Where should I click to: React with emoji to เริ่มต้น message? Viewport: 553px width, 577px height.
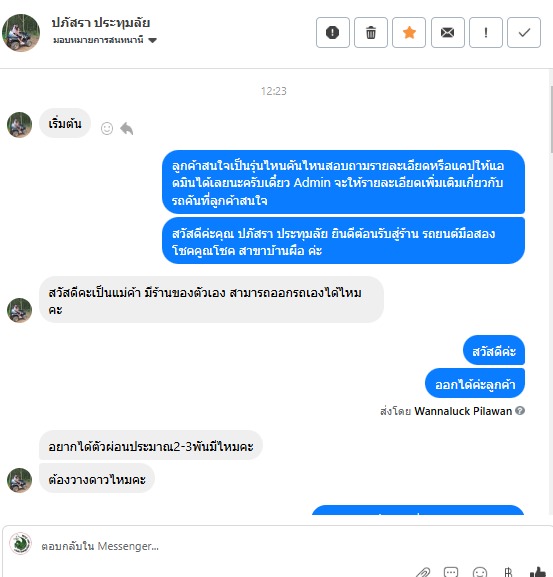pyautogui.click(x=107, y=128)
